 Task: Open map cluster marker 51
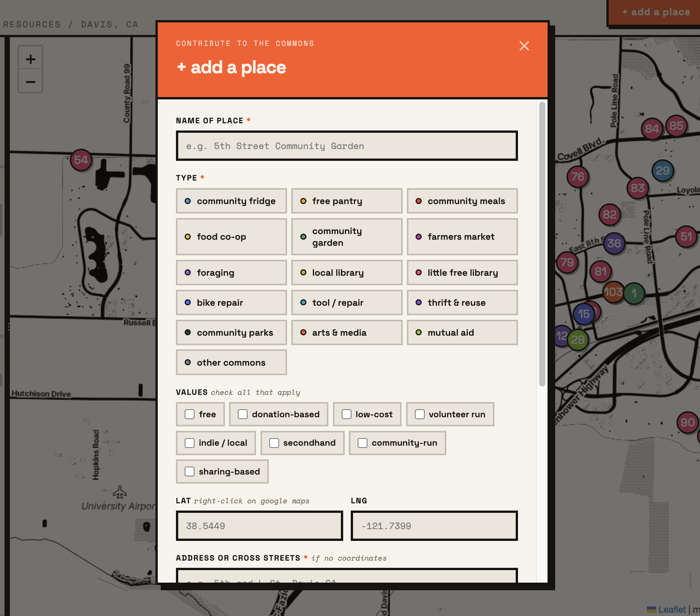pos(686,237)
